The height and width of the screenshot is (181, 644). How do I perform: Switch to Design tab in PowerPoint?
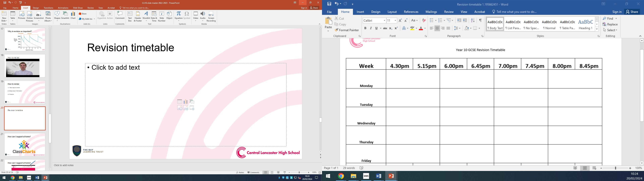[x=36, y=8]
